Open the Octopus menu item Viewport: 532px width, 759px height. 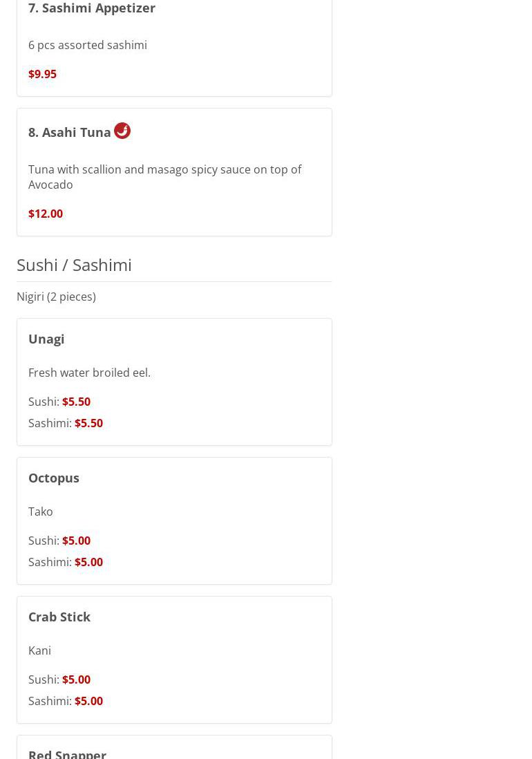pyautogui.click(x=54, y=478)
